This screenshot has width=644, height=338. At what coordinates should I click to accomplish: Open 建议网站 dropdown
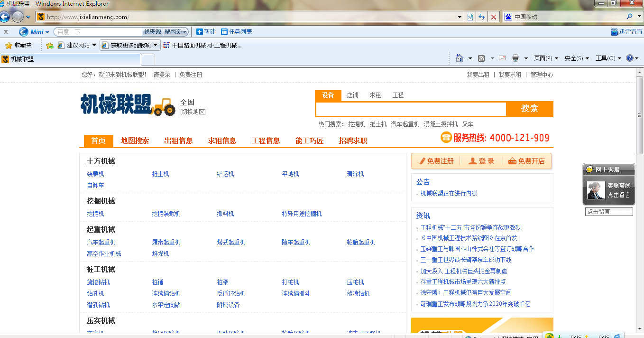(x=77, y=46)
